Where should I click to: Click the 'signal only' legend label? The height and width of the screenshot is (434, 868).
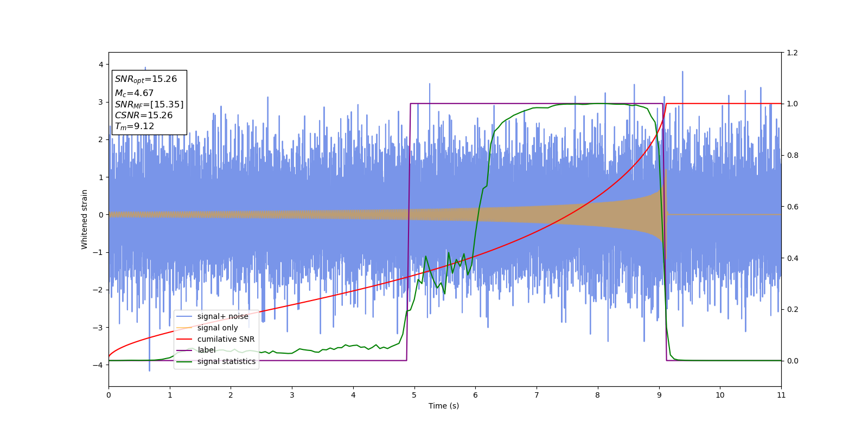tap(218, 328)
